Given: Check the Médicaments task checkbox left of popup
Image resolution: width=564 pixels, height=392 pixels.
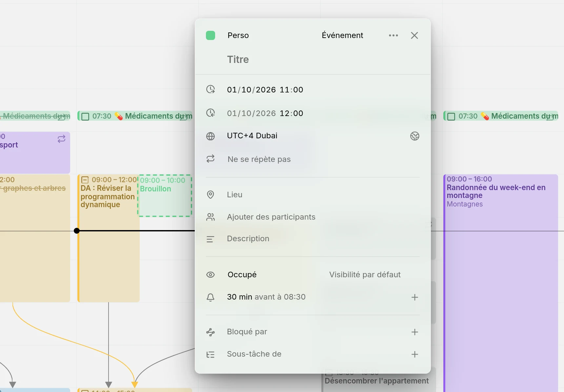Looking at the screenshot, I should point(85,116).
